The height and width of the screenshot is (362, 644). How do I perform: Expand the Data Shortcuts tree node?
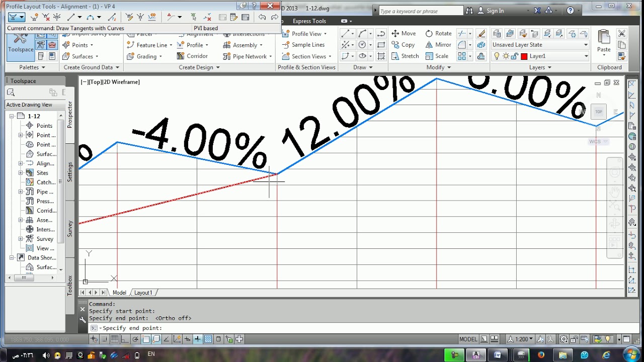point(12,257)
